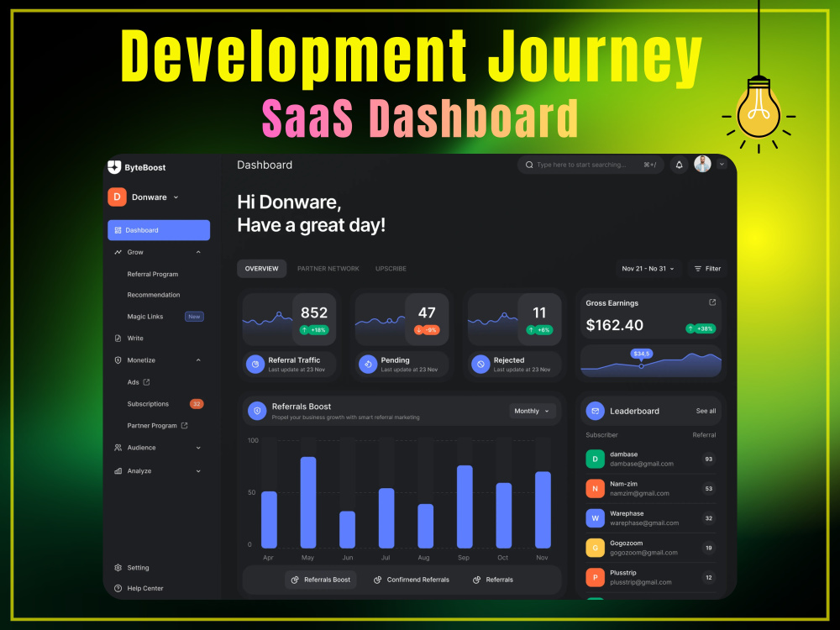Click the $162.40 gross earnings value
840x630 pixels.
coord(615,325)
